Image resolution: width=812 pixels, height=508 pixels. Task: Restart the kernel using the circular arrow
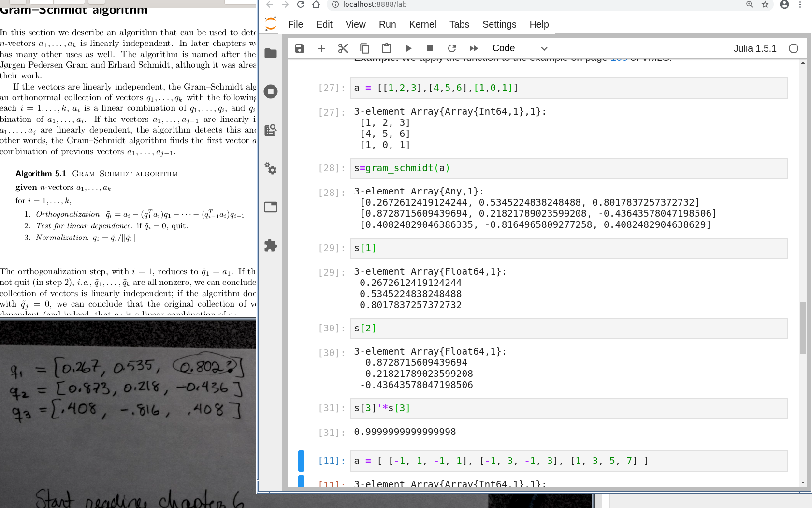pyautogui.click(x=452, y=48)
